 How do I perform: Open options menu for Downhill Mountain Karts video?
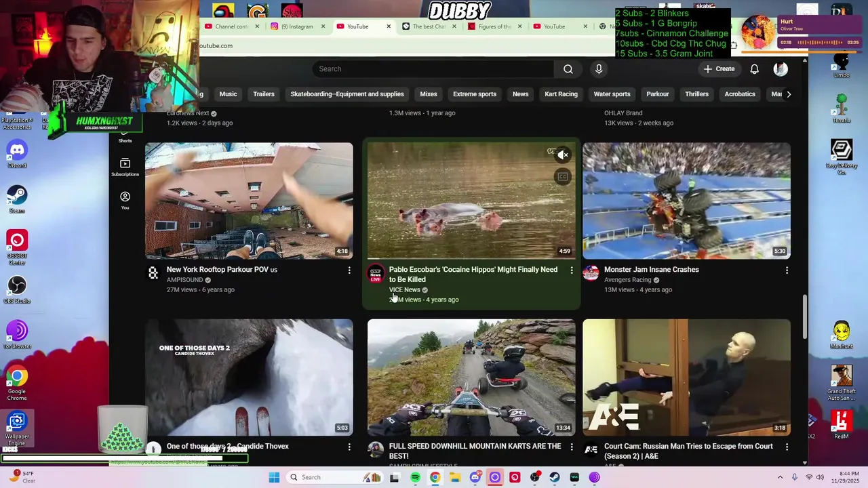(x=572, y=447)
